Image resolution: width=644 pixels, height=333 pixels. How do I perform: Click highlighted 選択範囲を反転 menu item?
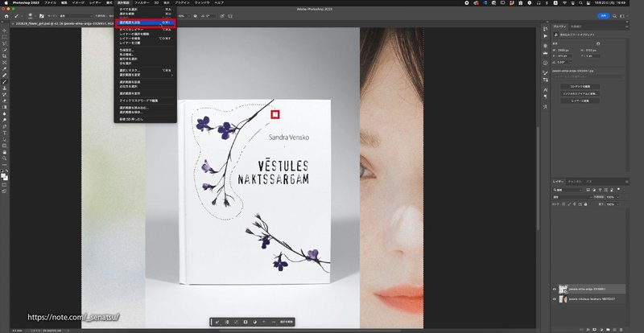146,23
